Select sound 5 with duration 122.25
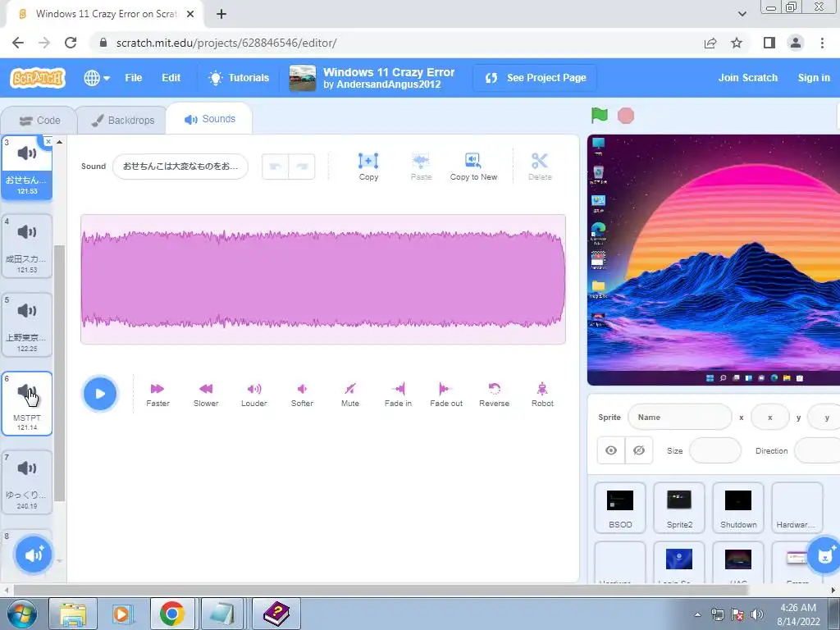The width and height of the screenshot is (840, 630). (27, 325)
